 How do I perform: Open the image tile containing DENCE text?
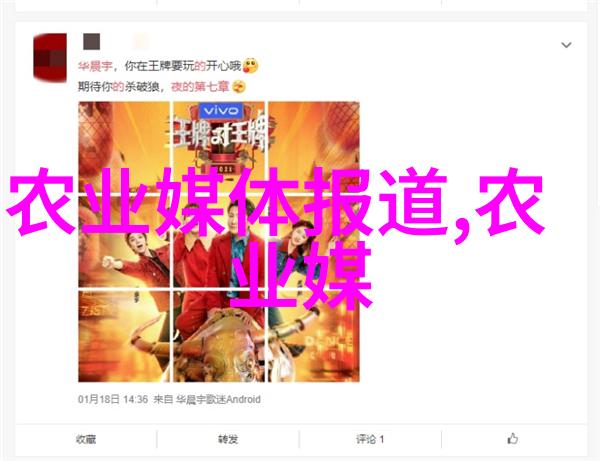coord(314,336)
